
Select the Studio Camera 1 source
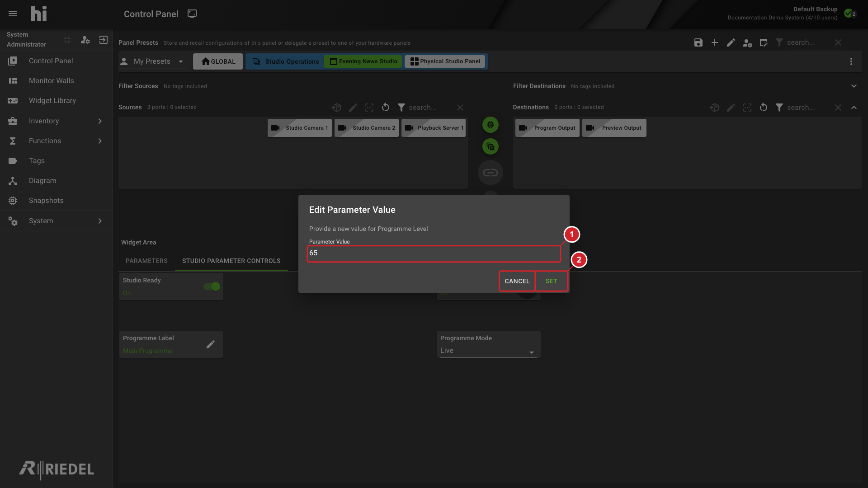300,128
